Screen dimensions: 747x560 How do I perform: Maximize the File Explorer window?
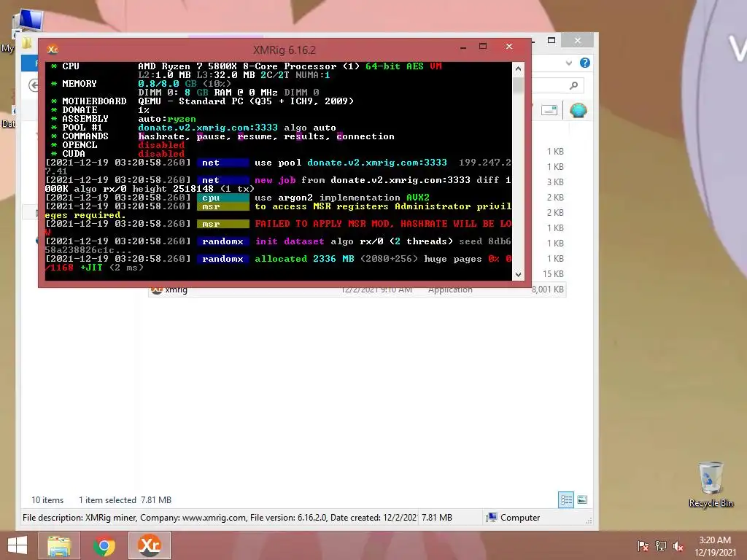pos(551,41)
